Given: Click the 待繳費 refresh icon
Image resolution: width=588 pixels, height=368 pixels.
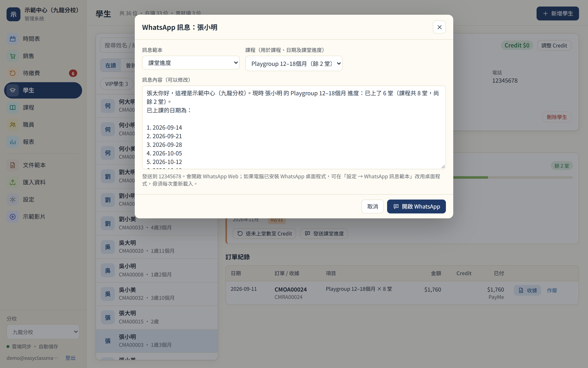Looking at the screenshot, I should [x=13, y=73].
